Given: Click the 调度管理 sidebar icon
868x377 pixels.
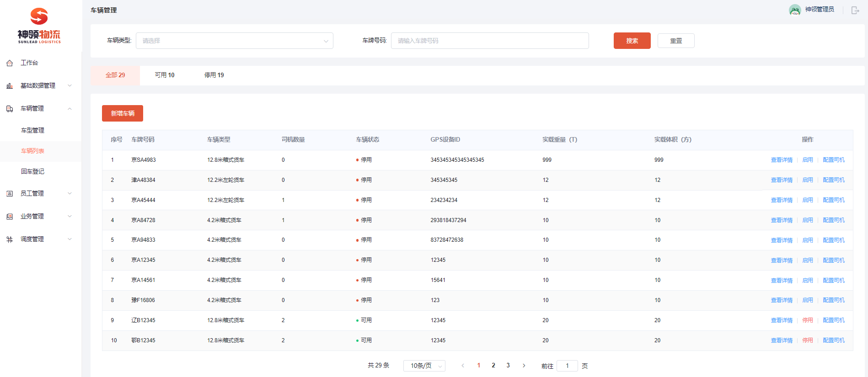Looking at the screenshot, I should [10, 239].
